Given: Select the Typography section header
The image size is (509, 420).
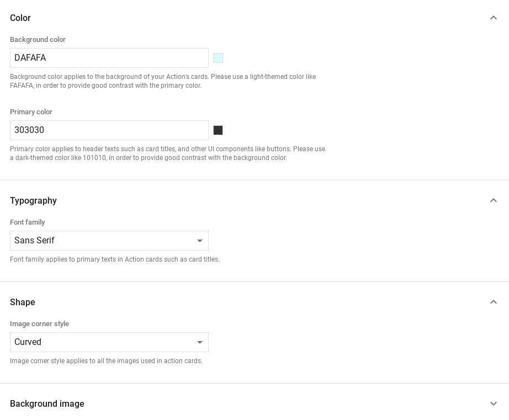Looking at the screenshot, I should 33,201.
